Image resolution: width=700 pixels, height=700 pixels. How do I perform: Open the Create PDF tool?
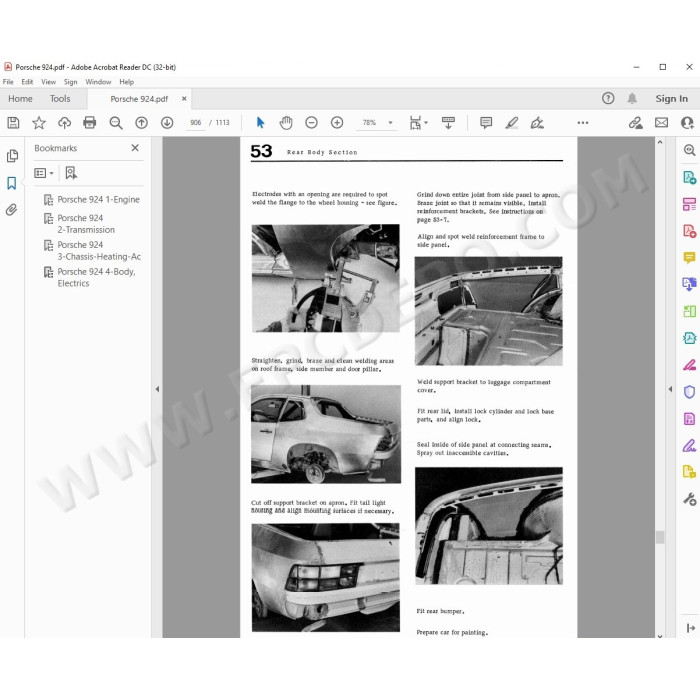tap(689, 231)
